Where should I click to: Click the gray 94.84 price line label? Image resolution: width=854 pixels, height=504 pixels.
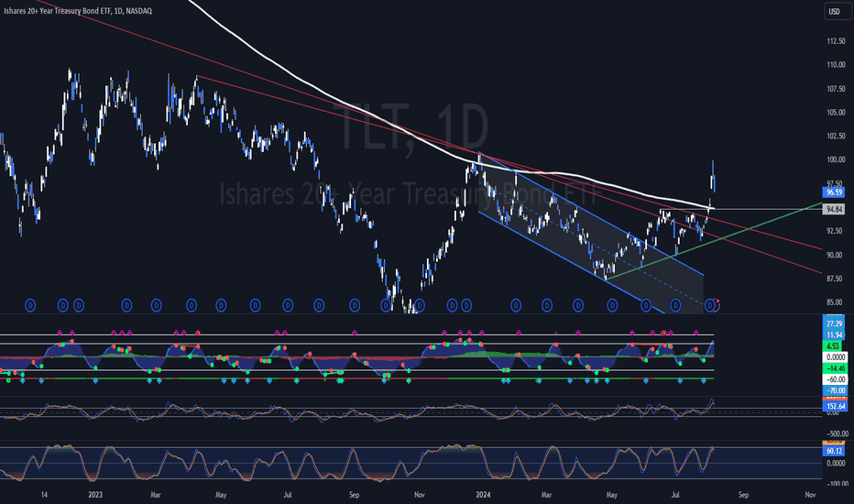[x=833, y=209]
